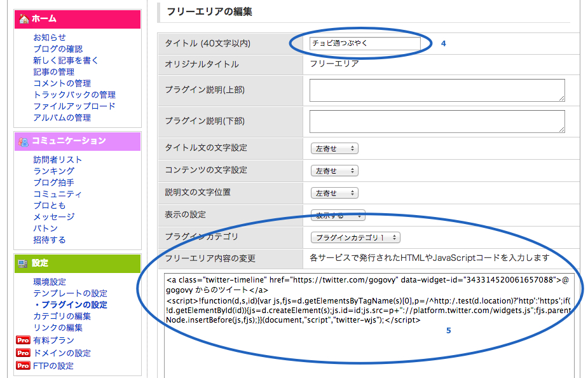Viewport: 588px width, 378px height.
Task: Click the コミュニケーション section header
Action: (78, 141)
